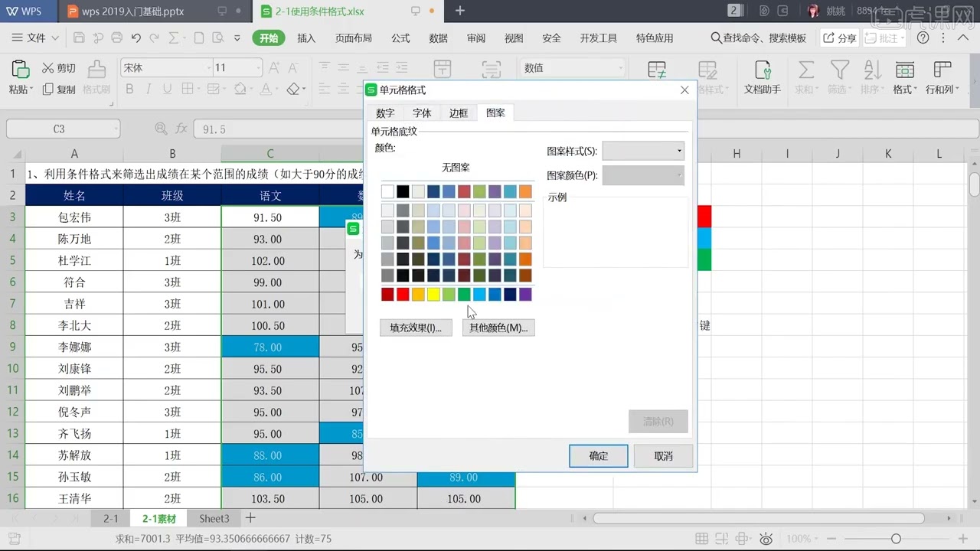Switch to the 边框 tab in dialog
This screenshot has width=980, height=551.
click(458, 112)
